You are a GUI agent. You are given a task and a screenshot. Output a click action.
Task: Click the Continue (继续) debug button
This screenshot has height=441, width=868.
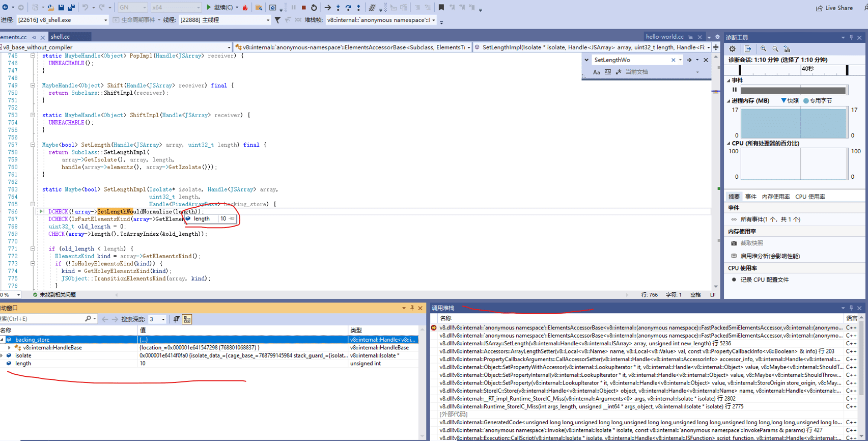pos(219,8)
